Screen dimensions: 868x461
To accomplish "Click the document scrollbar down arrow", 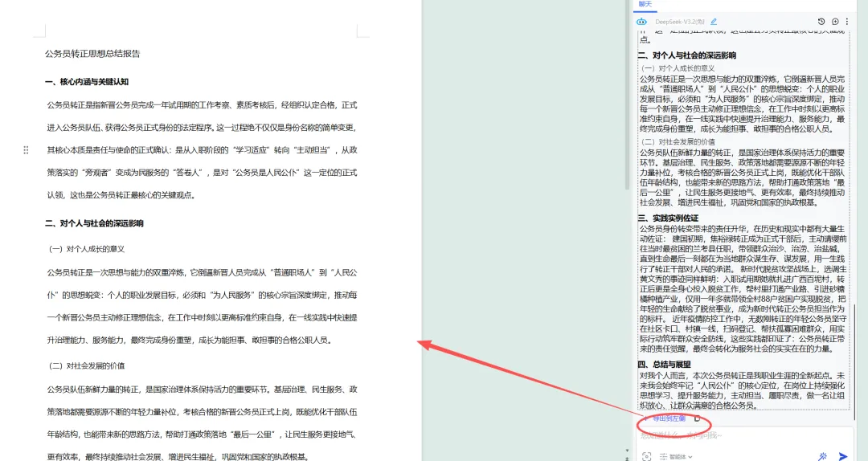I will pyautogui.click(x=627, y=451).
